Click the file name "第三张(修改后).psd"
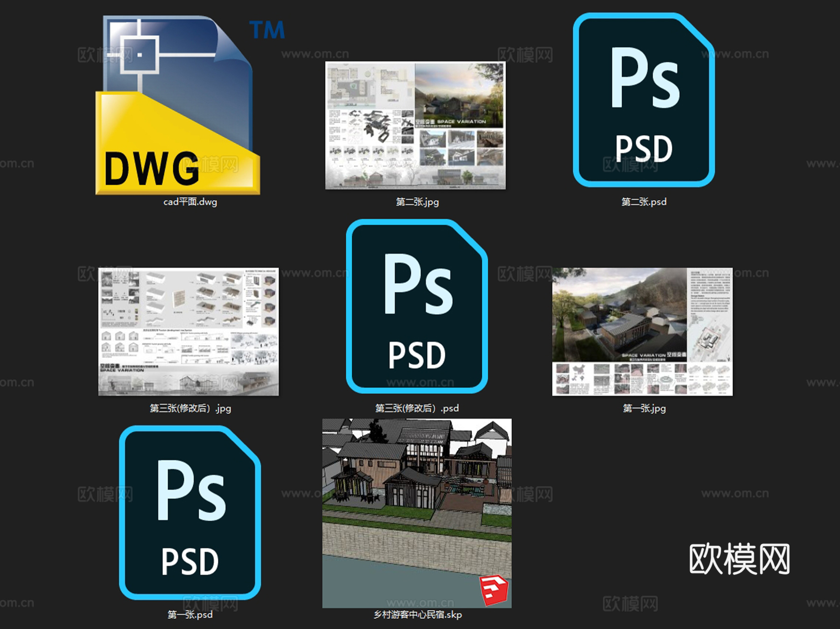The height and width of the screenshot is (629, 840). tap(417, 408)
